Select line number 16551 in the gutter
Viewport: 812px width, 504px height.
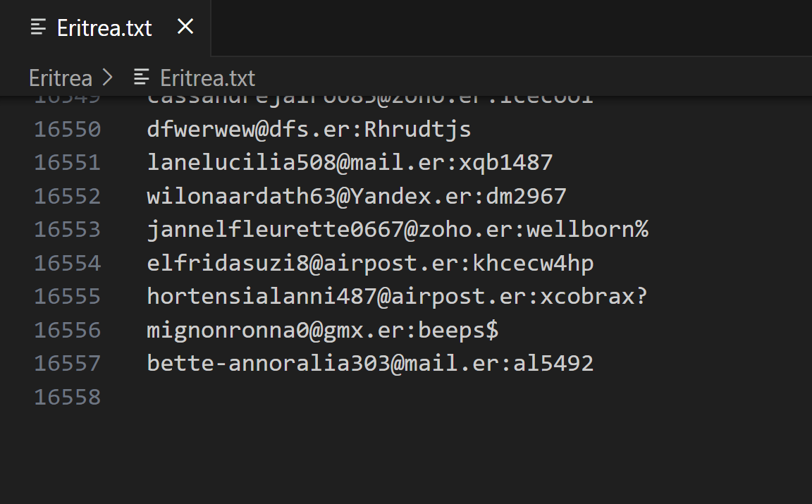click(68, 163)
